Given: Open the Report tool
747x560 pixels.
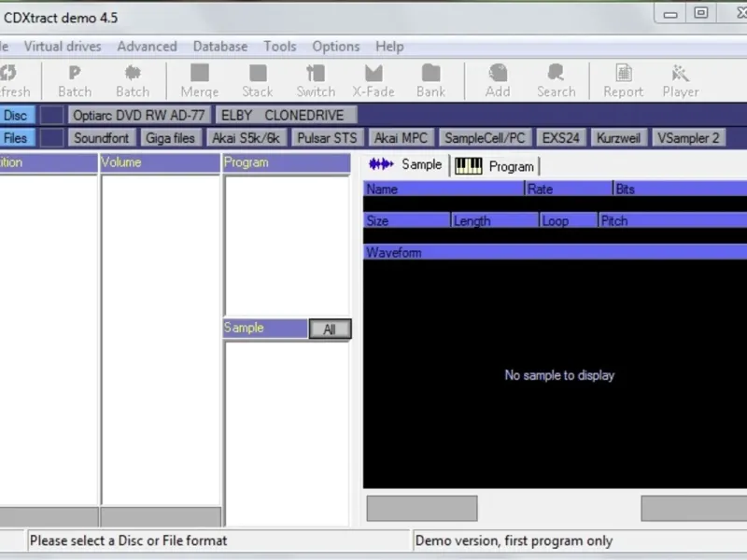Looking at the screenshot, I should (623, 81).
